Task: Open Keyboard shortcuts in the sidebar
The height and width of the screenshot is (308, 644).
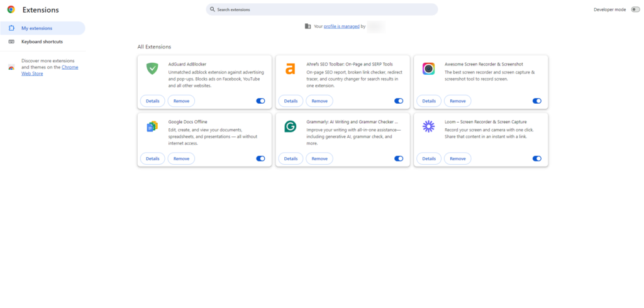Action: click(42, 41)
